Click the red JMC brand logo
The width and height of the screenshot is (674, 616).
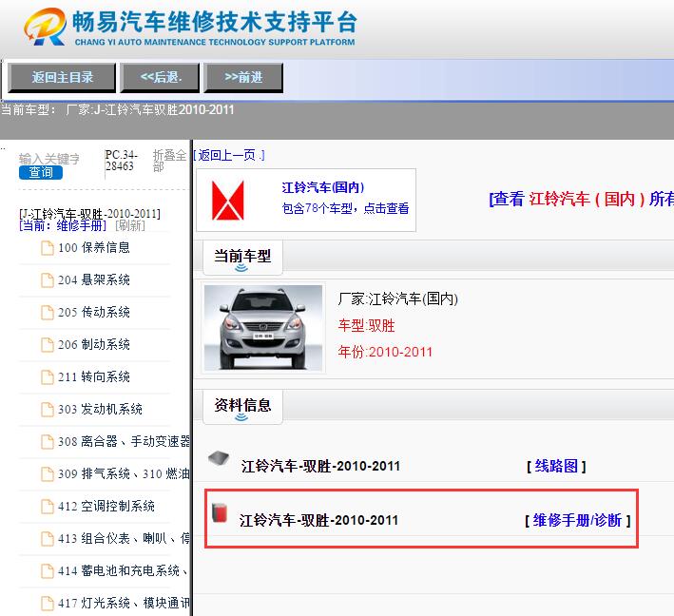(228, 201)
